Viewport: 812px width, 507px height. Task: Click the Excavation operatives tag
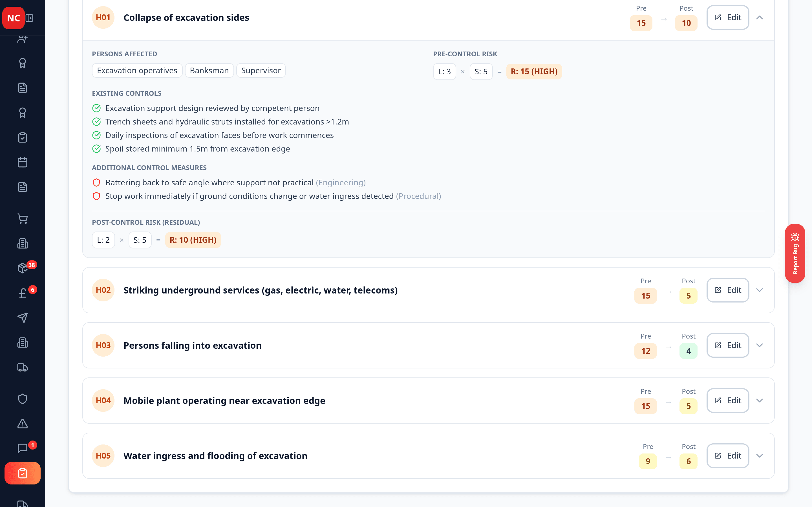[137, 70]
